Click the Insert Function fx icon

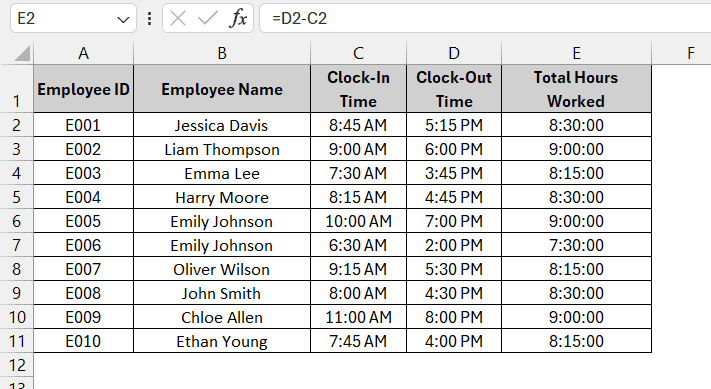pos(239,19)
